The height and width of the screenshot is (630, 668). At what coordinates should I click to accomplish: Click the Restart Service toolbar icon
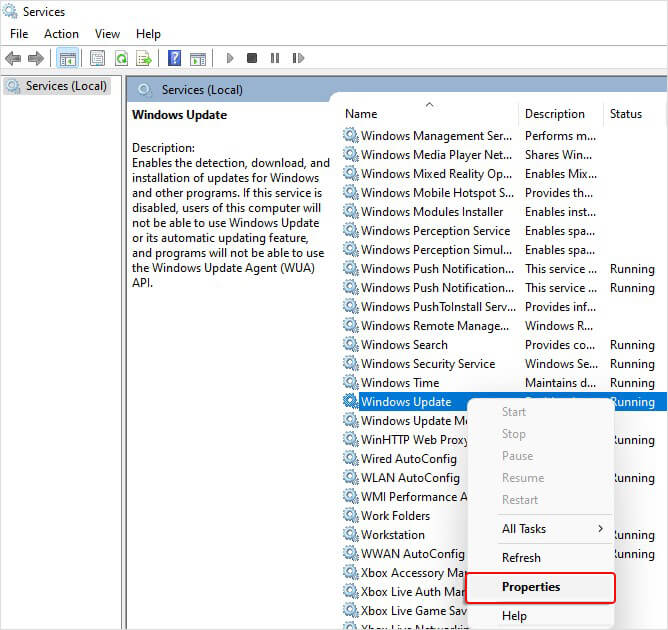point(298,58)
